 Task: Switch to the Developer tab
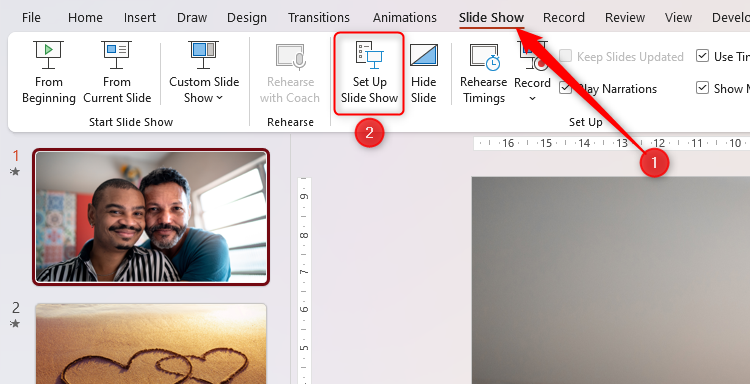730,18
